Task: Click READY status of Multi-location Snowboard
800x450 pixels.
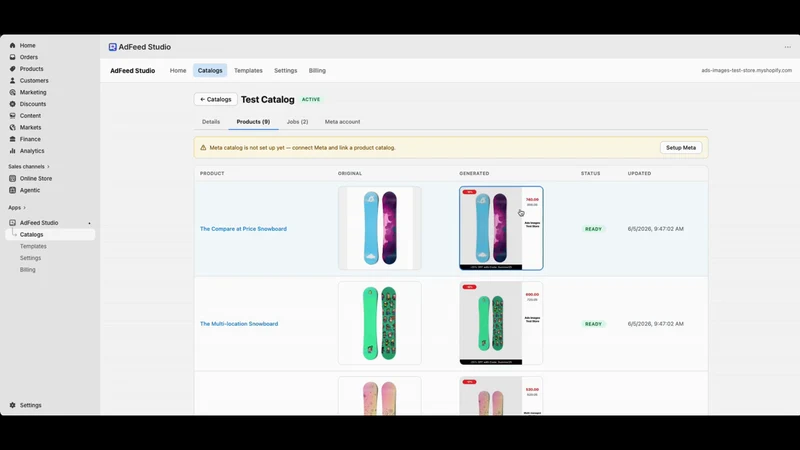Action: (x=593, y=324)
